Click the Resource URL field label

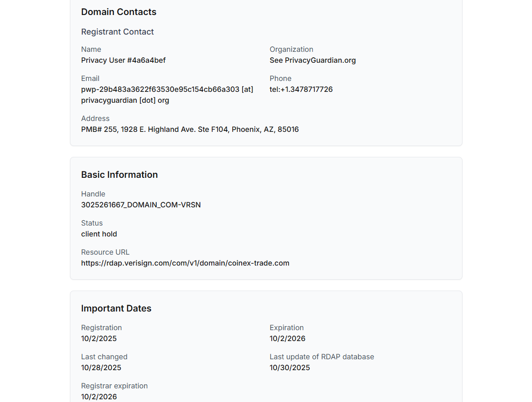pos(105,252)
